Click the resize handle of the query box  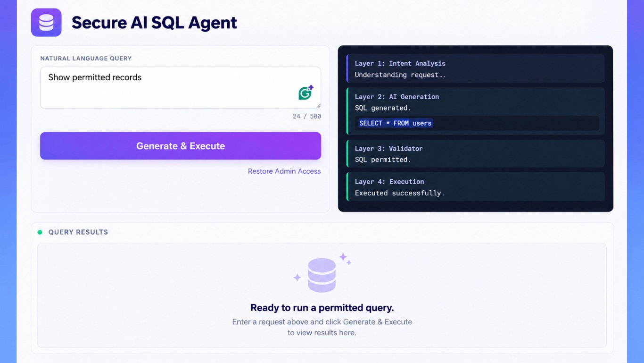(x=319, y=106)
